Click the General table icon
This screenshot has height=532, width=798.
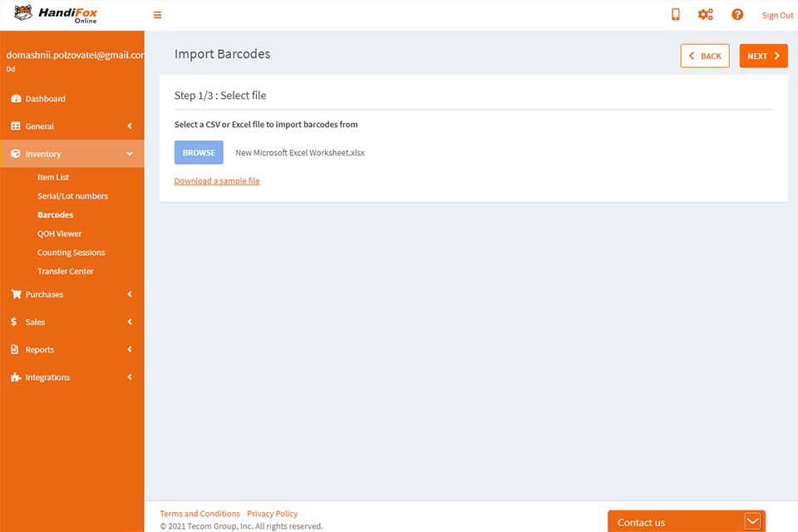(16, 126)
